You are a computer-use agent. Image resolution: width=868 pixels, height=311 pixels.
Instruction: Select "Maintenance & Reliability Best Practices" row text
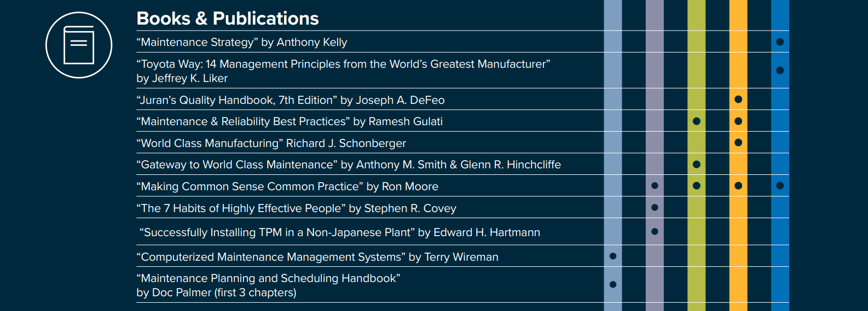289,121
